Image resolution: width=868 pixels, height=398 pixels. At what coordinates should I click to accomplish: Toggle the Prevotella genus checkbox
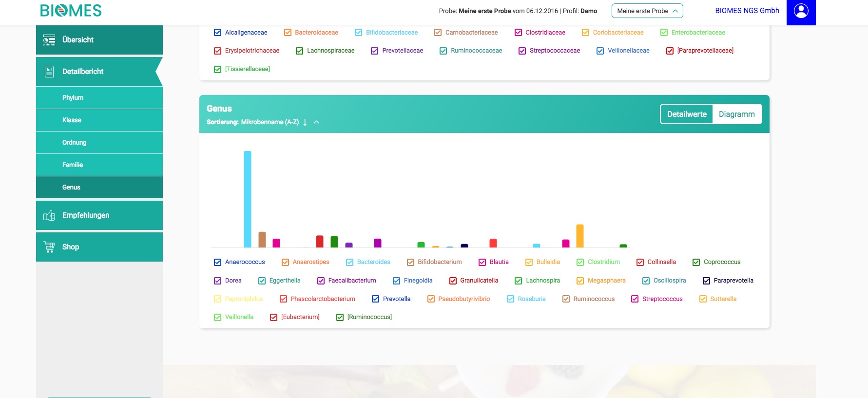(x=375, y=299)
